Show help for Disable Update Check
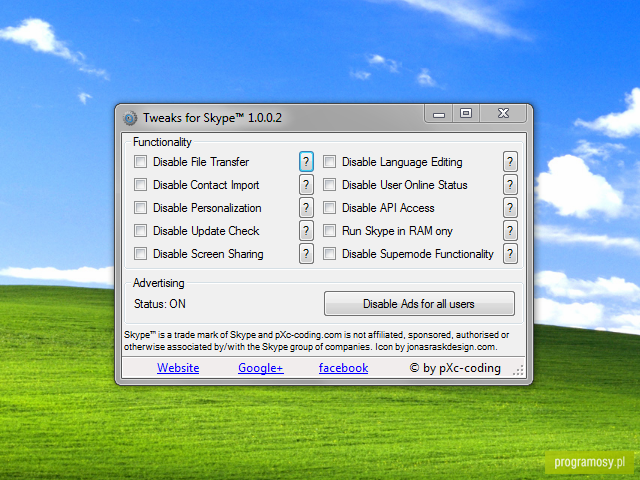The width and height of the screenshot is (640, 480). (x=306, y=231)
